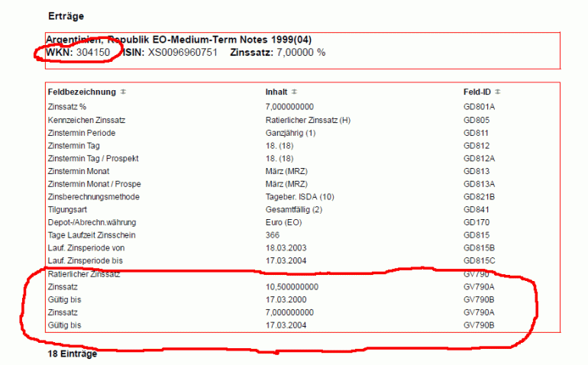Click Gültig bis date 17.03.2000
Screen dimensions: 588x365
coord(286,300)
